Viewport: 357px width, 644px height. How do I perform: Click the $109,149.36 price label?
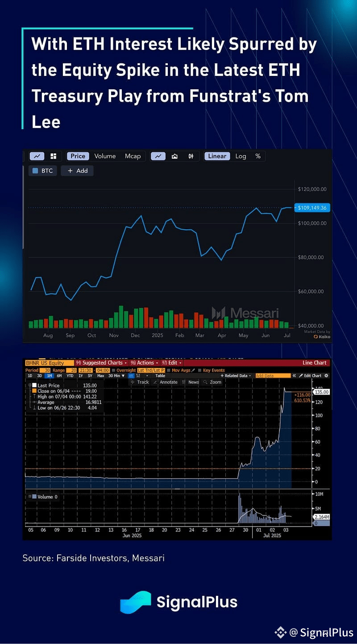click(x=311, y=208)
